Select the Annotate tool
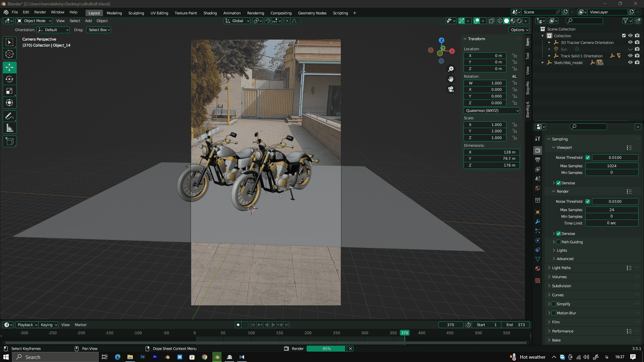Screen dimensions: 644x362 tap(9, 116)
